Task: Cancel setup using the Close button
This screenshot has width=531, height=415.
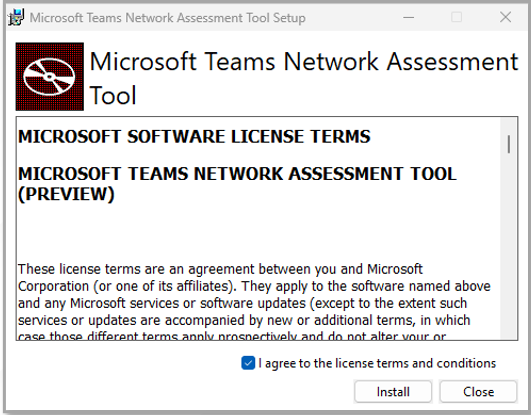Action: 478,392
